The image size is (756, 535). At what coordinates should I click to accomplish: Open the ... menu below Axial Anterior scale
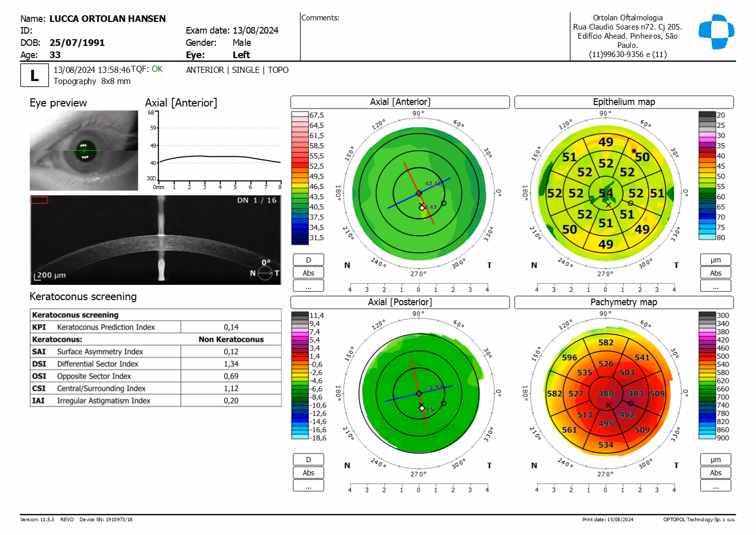pyautogui.click(x=308, y=286)
